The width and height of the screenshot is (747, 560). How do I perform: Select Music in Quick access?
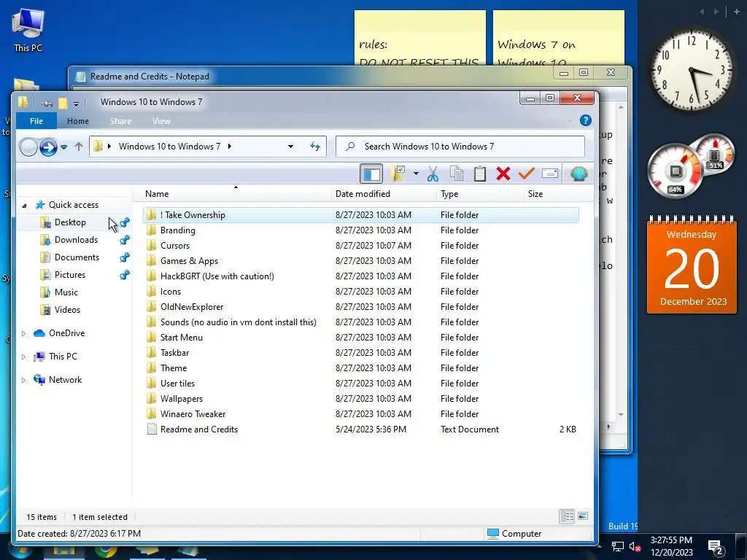[66, 292]
